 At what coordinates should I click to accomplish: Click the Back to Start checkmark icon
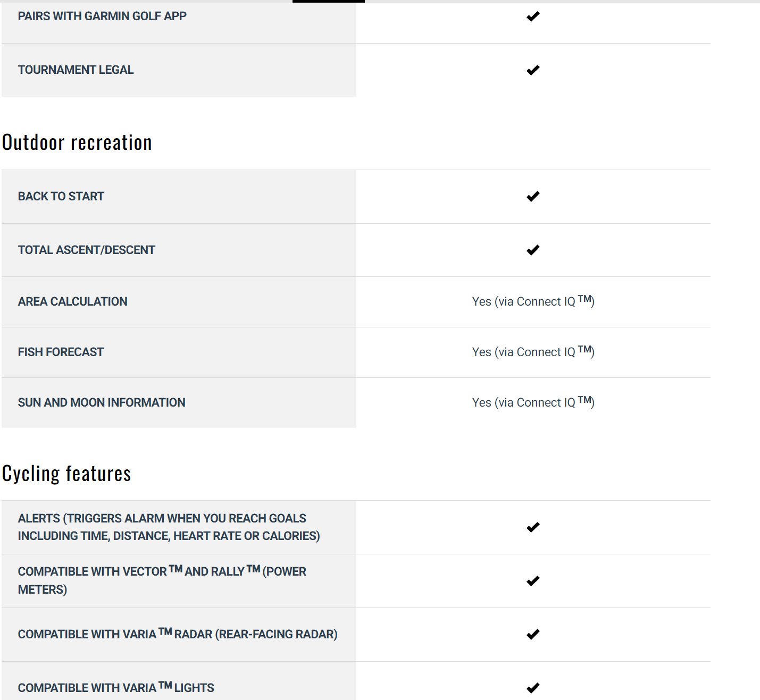click(533, 197)
